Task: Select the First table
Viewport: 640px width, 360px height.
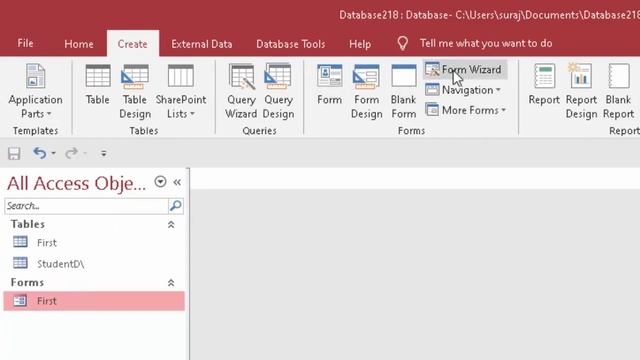Action: click(94, 243)
